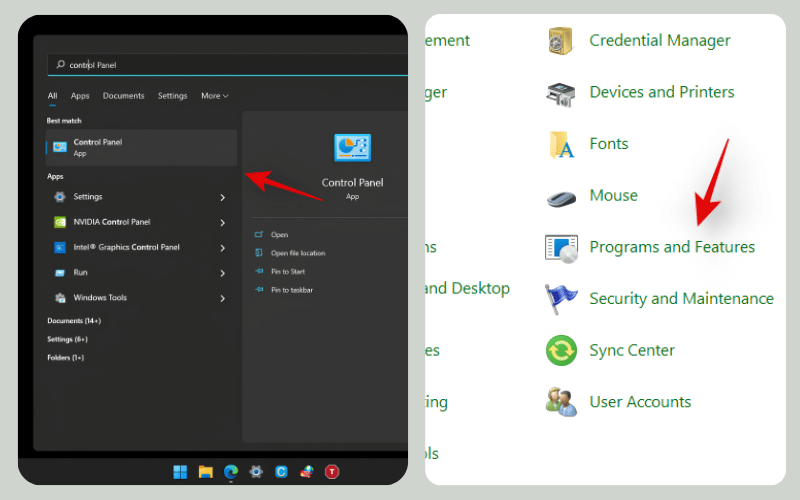This screenshot has height=500, width=800.
Task: Click the Intel Graphics Control Panel icon
Action: coord(60,247)
